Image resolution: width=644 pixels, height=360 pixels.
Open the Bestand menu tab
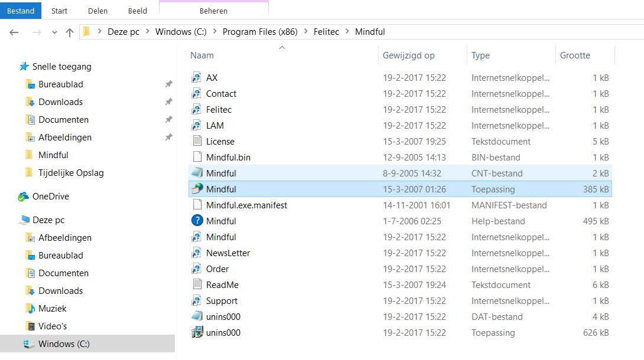click(21, 11)
